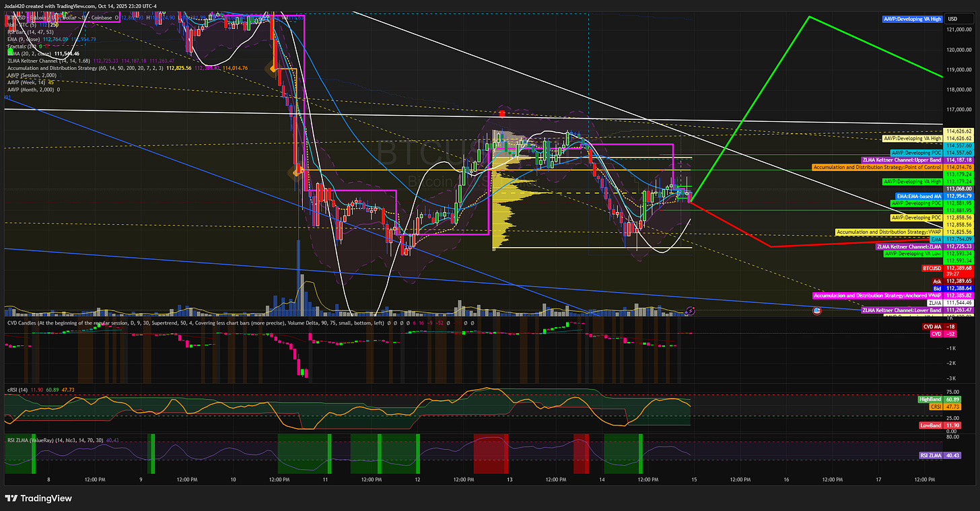Click AAVP:Developing VA Low label
The width and height of the screenshot is (980, 511).
913,253
